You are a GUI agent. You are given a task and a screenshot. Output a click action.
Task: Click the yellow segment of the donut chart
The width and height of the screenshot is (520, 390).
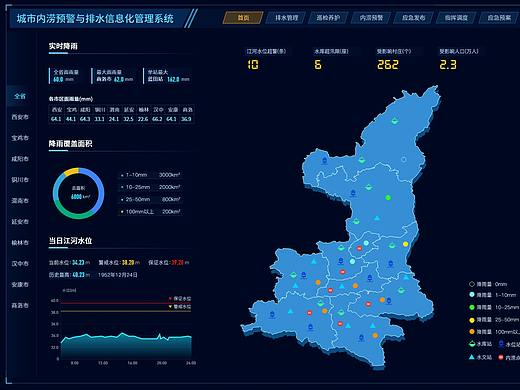click(x=71, y=172)
